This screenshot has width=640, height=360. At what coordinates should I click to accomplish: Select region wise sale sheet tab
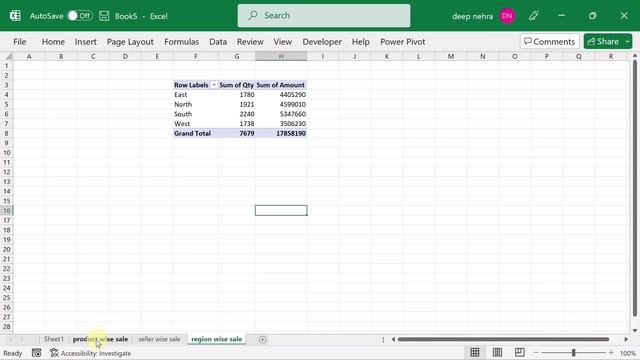(x=216, y=339)
